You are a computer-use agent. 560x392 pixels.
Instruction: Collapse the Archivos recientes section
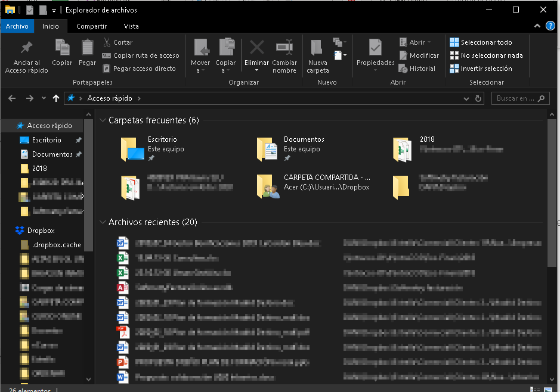(103, 222)
